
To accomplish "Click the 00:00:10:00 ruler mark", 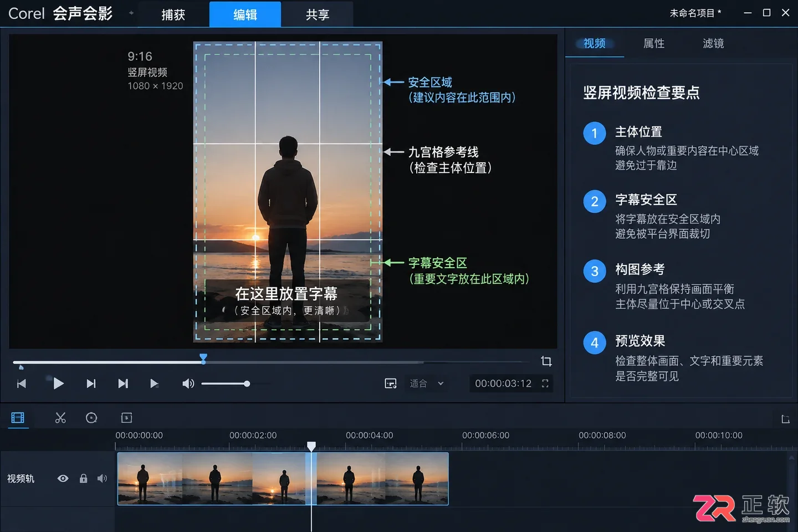I will click(x=719, y=436).
